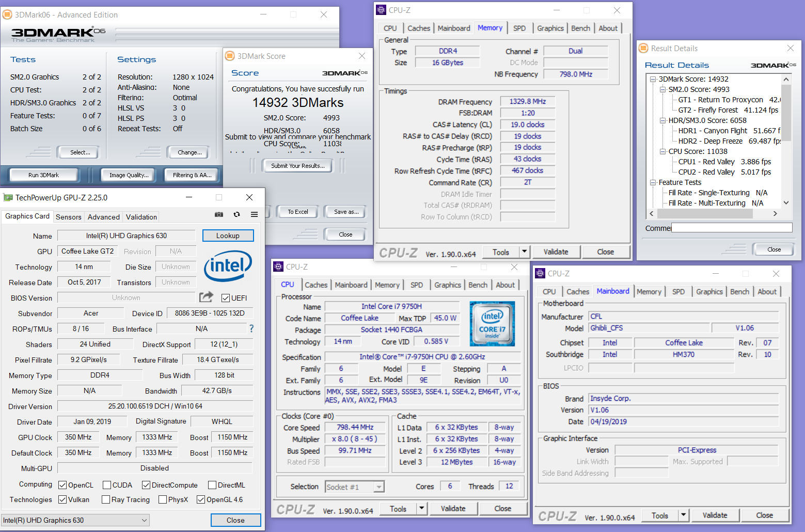Click the Image Quality... button
This screenshot has width=805, height=532.
129,175
